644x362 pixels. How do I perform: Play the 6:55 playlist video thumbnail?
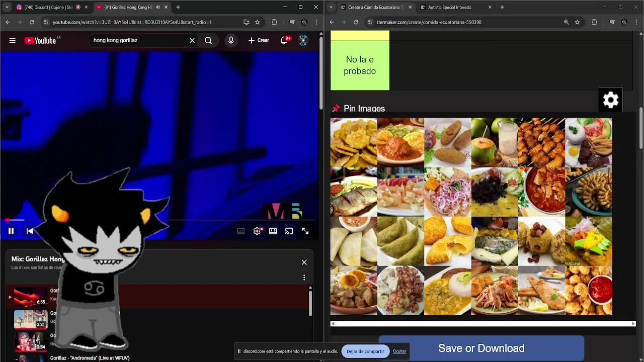pyautogui.click(x=30, y=297)
